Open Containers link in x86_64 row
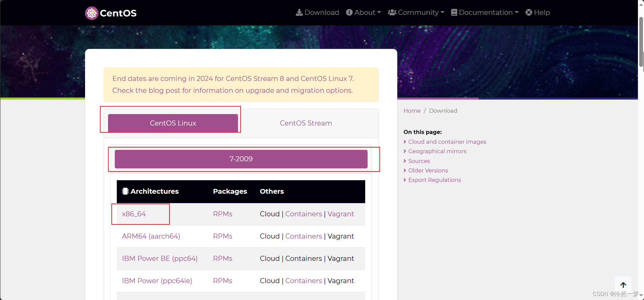 coord(304,214)
